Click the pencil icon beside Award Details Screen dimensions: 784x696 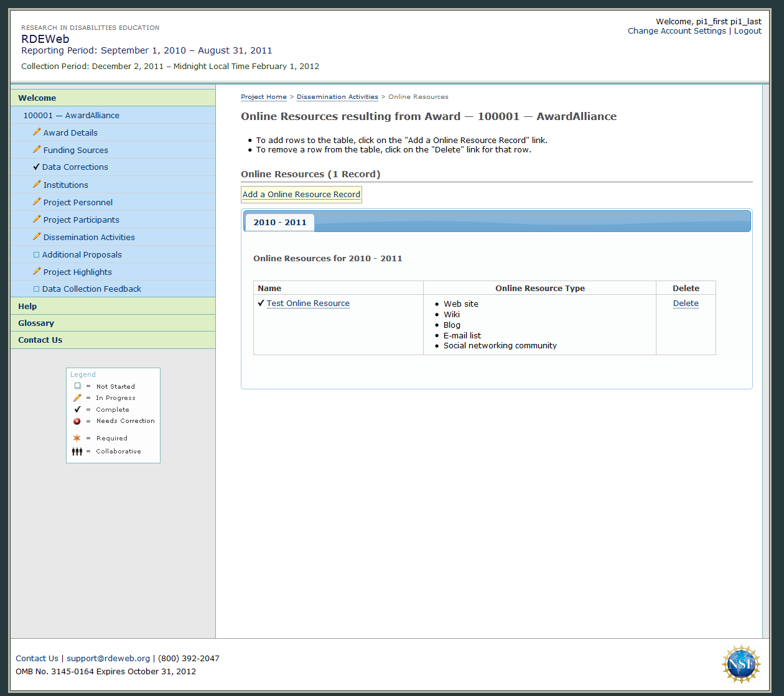point(37,132)
